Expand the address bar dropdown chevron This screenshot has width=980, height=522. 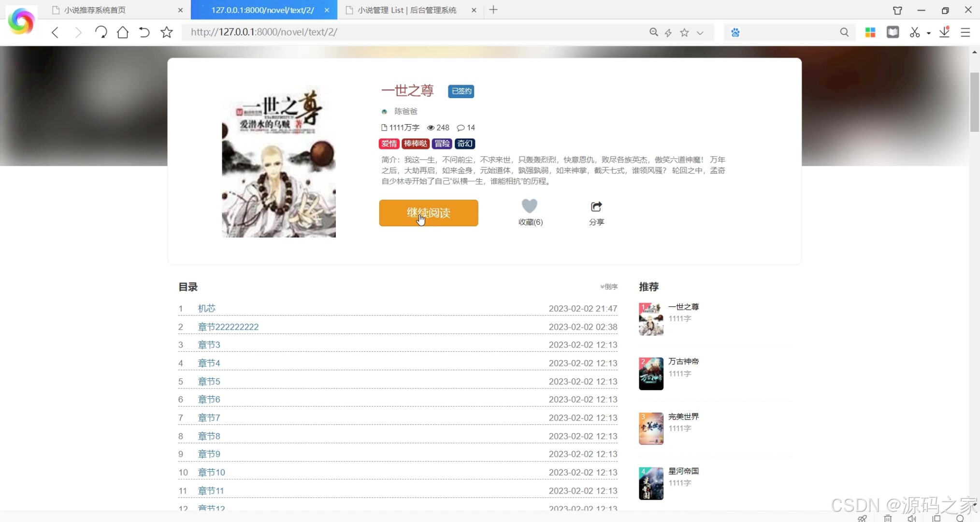700,33
